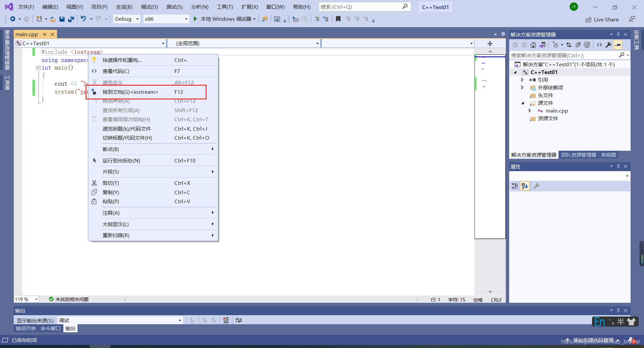Collapse the C++Test01 project node
The width and height of the screenshot is (644, 348).
click(x=515, y=72)
